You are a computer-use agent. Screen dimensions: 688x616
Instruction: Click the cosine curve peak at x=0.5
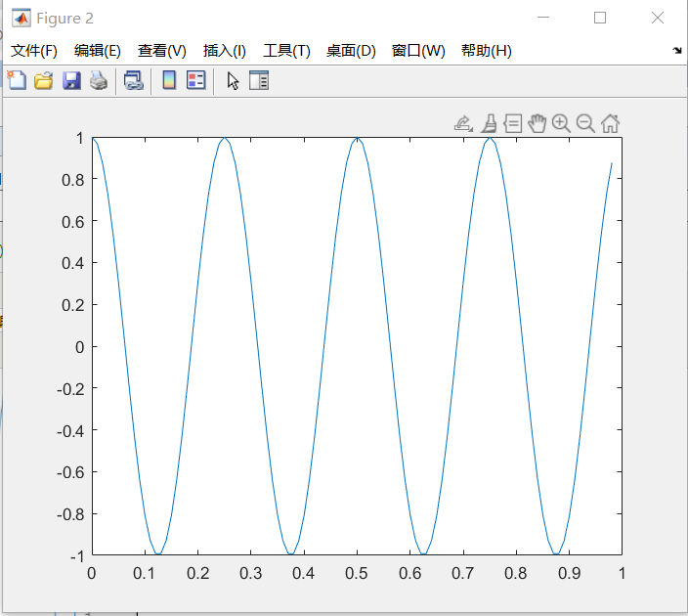(357, 138)
